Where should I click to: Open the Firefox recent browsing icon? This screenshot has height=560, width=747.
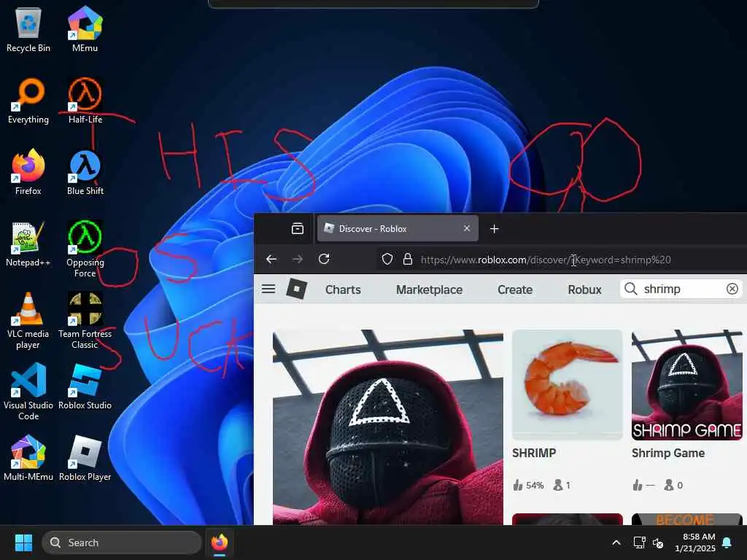(x=298, y=228)
